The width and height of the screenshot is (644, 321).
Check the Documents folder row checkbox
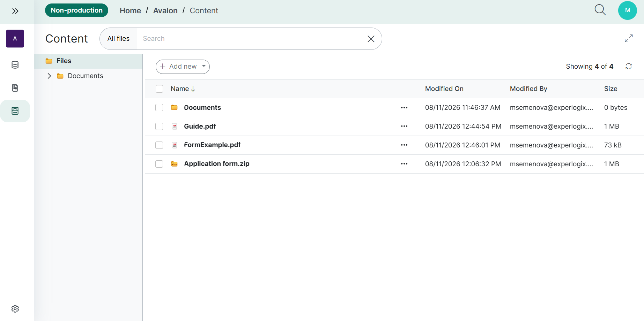click(159, 108)
